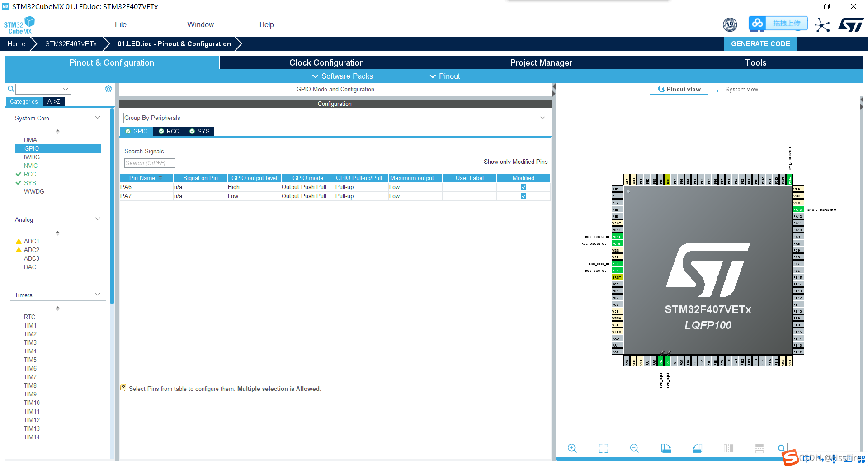Select ADC1 in Analog list
868x466 pixels.
point(32,241)
